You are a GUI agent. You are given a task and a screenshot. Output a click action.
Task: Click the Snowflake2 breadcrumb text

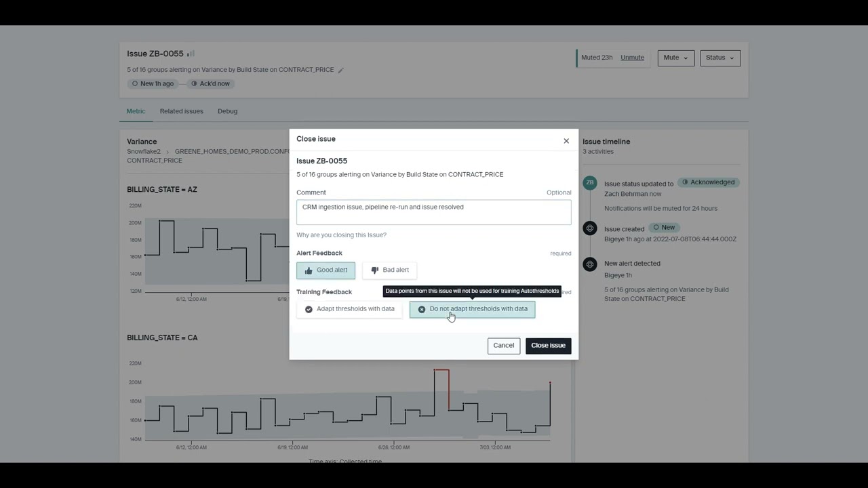[x=144, y=152]
